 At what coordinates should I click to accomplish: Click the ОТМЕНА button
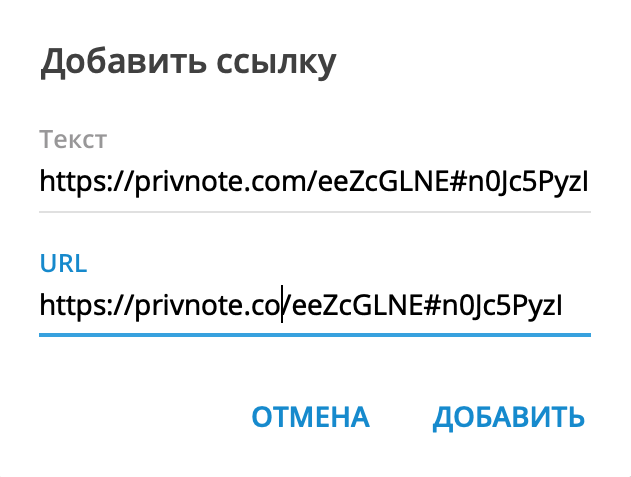310,417
